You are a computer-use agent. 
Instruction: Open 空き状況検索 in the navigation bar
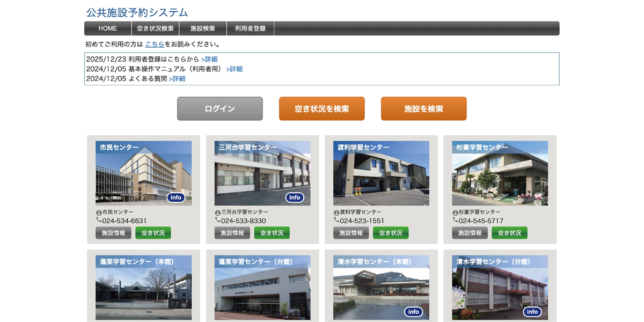coord(155,28)
